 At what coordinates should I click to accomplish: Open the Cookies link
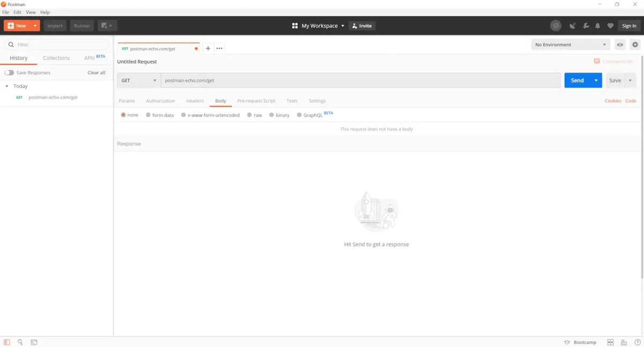[613, 101]
